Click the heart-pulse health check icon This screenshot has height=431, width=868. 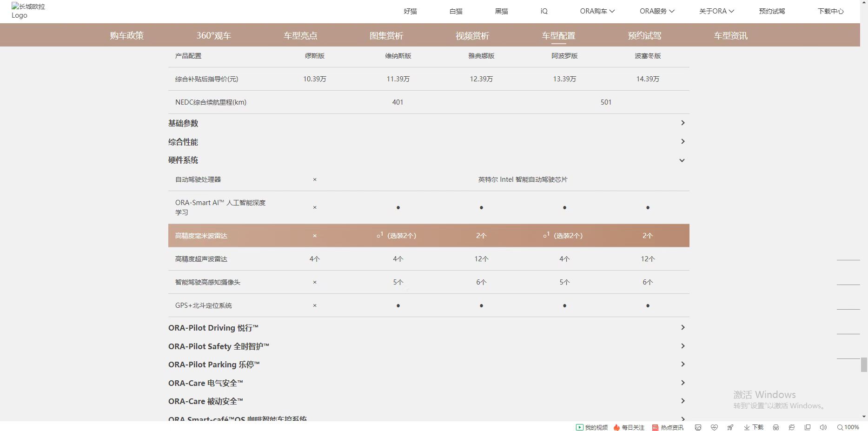click(714, 427)
